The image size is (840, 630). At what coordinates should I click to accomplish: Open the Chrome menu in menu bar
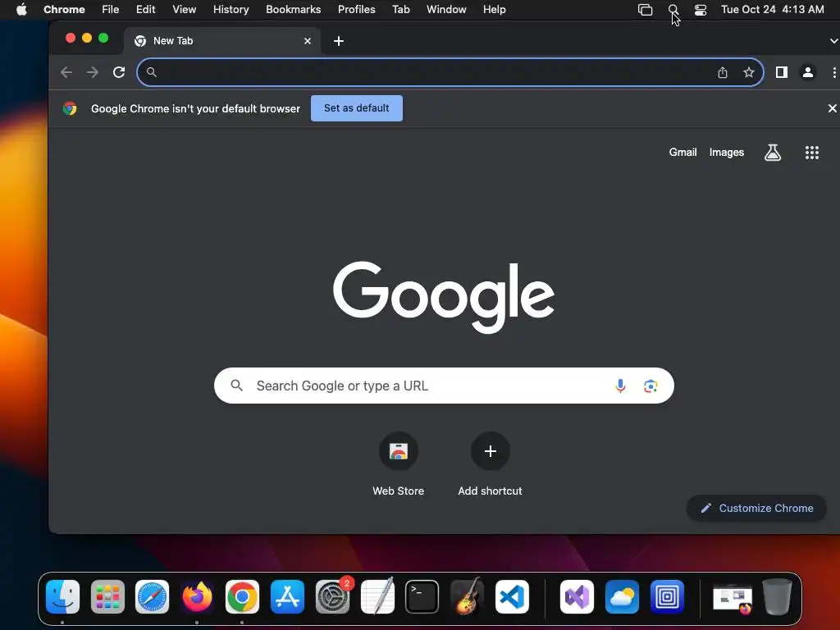pos(64,10)
